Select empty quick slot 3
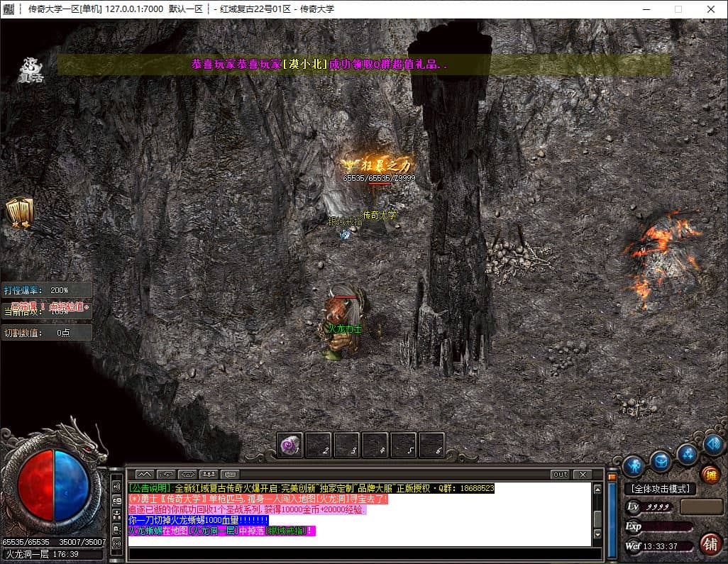728x564 pixels. (x=347, y=446)
